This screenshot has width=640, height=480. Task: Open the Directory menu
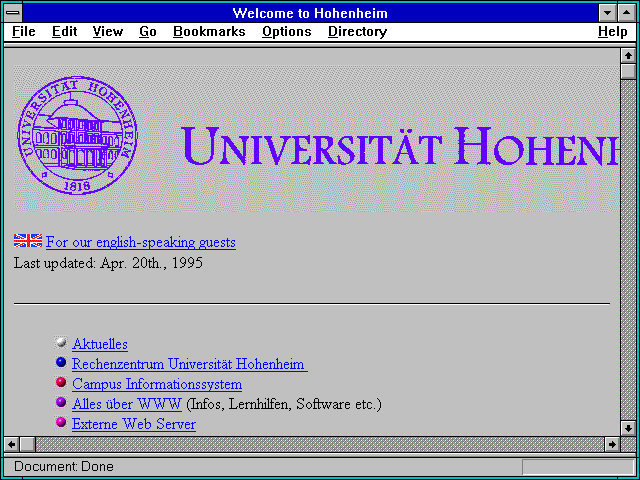click(358, 32)
